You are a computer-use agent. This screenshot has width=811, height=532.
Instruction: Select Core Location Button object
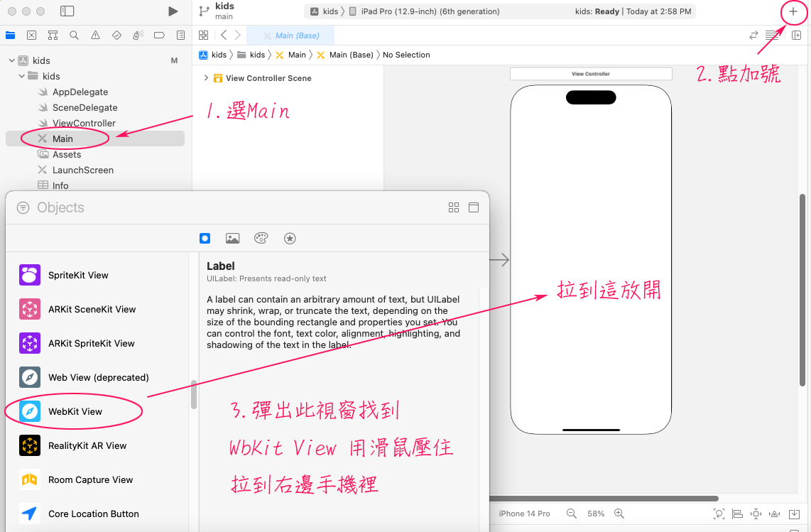pos(97,514)
